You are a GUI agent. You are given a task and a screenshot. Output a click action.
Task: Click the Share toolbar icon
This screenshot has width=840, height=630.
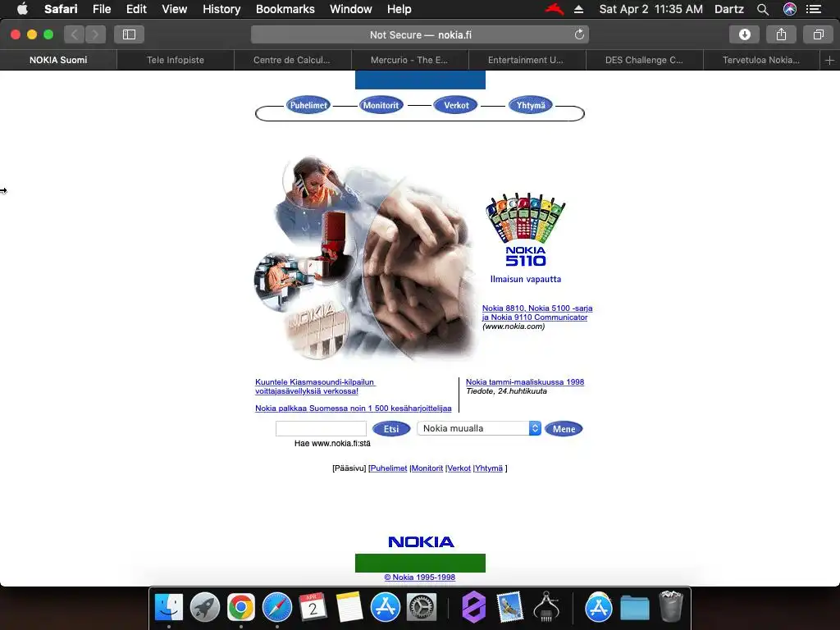tap(781, 34)
